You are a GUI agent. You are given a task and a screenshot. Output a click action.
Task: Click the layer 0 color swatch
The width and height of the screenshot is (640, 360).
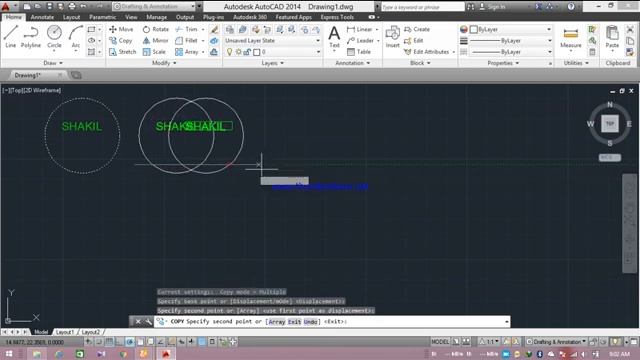pos(256,52)
